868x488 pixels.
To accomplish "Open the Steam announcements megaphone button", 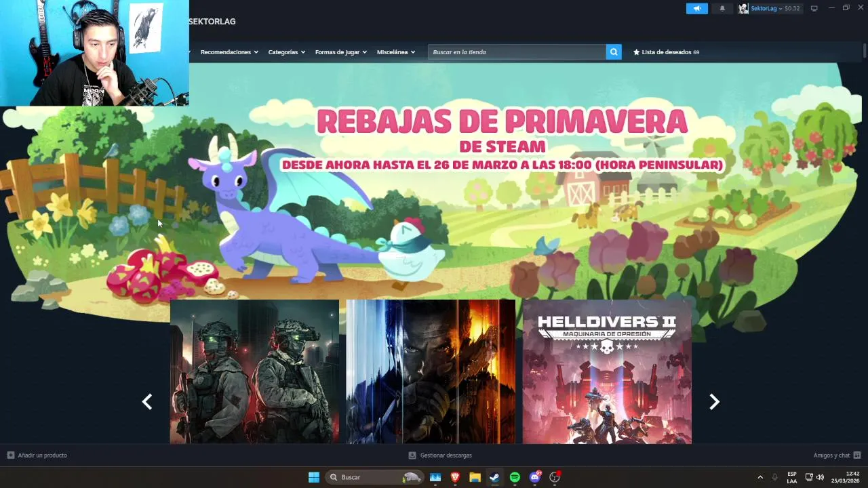I will point(696,8).
